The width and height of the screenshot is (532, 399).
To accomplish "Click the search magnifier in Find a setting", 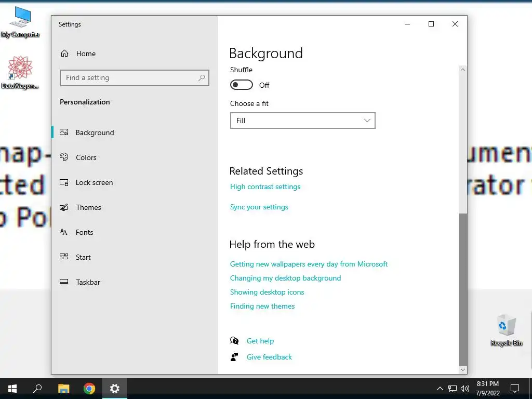I will [202, 78].
